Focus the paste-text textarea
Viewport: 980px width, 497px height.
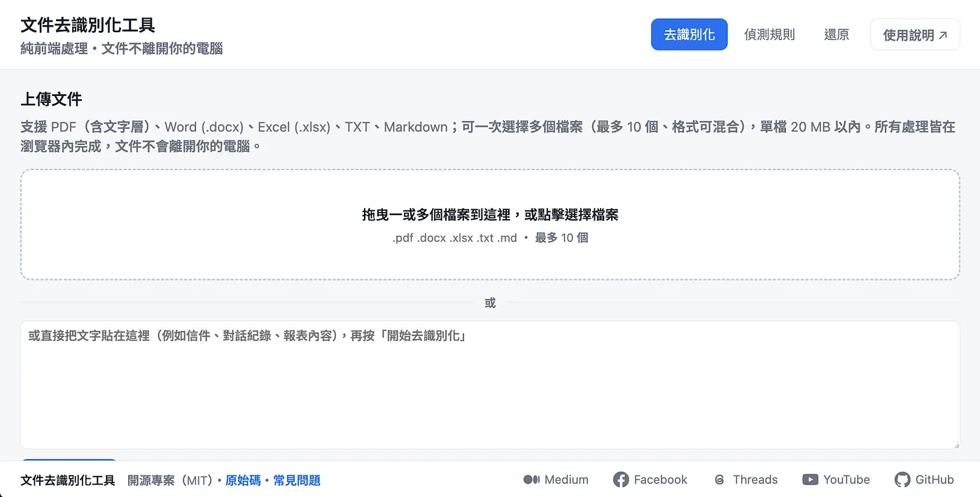tap(490, 385)
